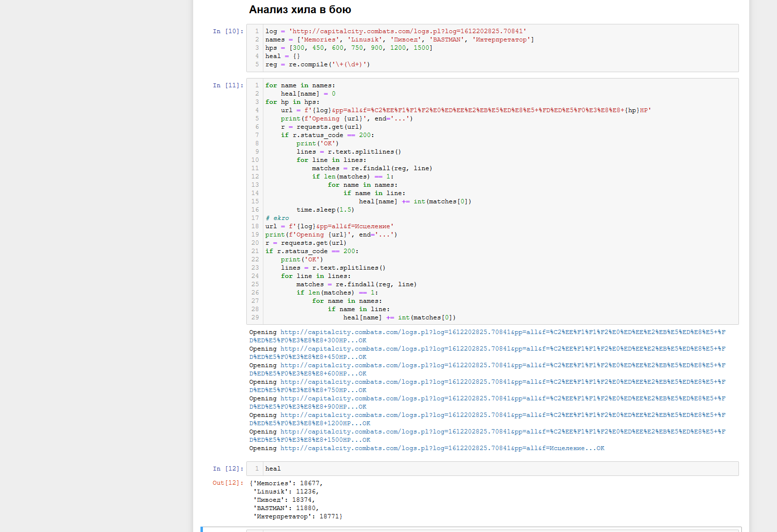Click the 'heal = {}' line in cell 10
Image resolution: width=777 pixels, height=532 pixels.
coord(282,56)
